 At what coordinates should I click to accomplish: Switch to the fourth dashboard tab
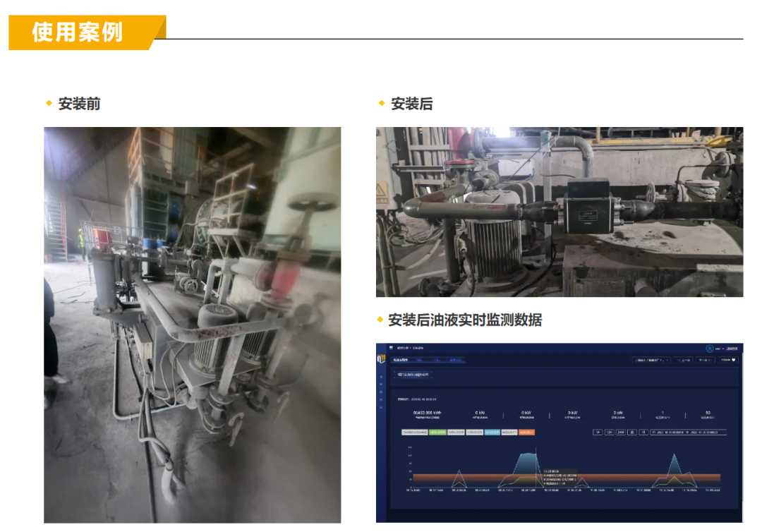pos(455,361)
